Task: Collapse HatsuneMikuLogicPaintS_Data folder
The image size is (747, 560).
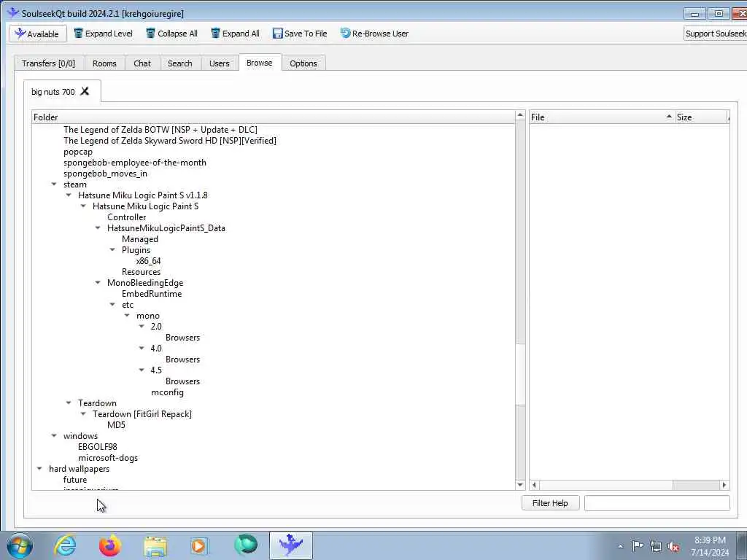Action: point(98,228)
